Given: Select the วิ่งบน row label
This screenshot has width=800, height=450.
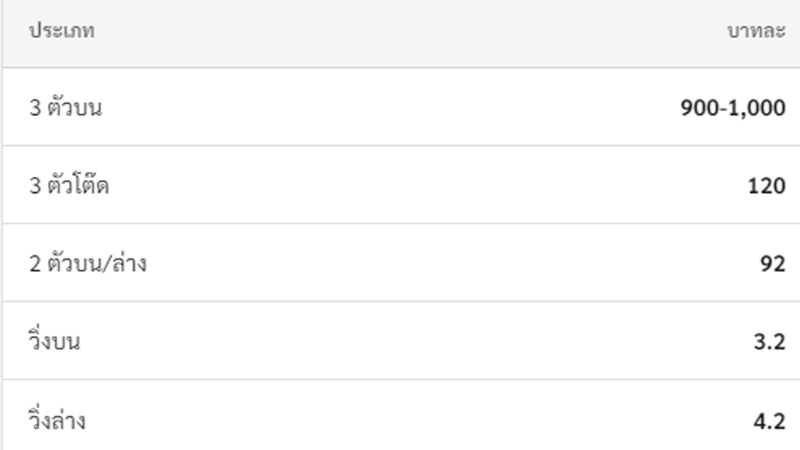Looking at the screenshot, I should click(54, 340).
